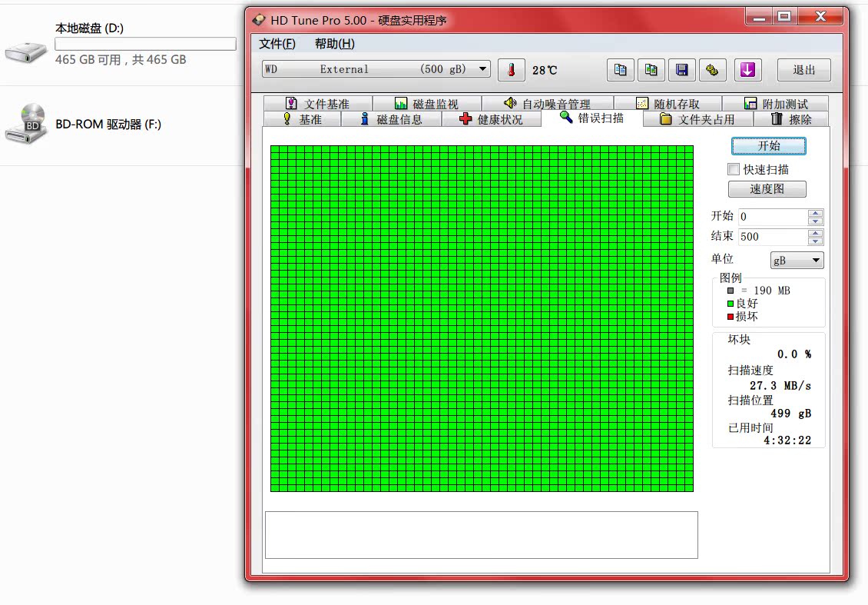The width and height of the screenshot is (868, 605).
Task: Increase the 开始 start value stepper
Action: (x=816, y=213)
